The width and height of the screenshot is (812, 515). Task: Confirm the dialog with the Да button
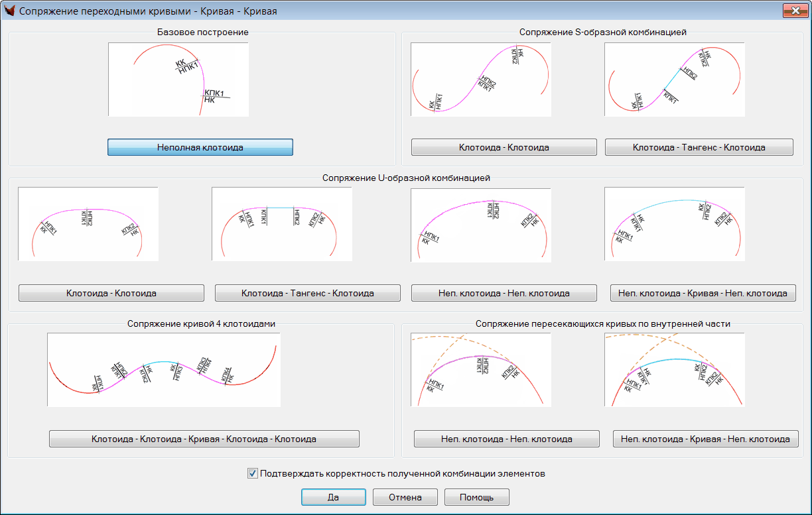333,497
